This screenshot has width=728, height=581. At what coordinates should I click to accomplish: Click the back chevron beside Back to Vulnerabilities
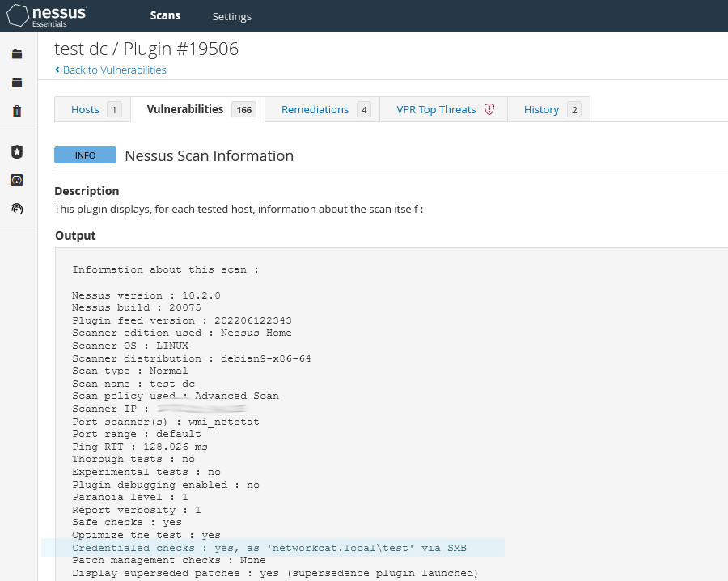tap(57, 70)
